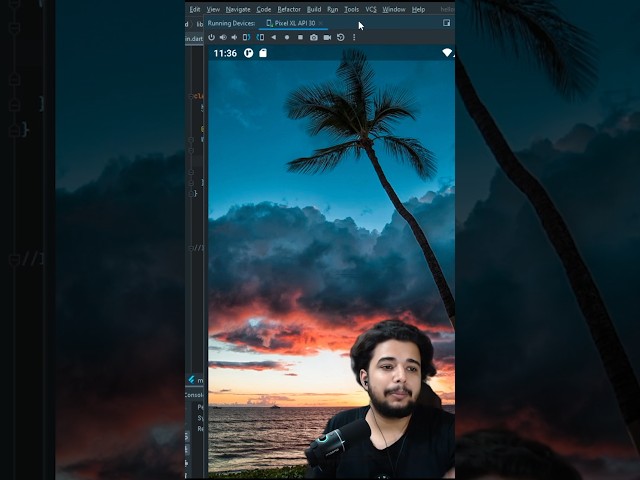Click the emulator home circle button
This screenshot has width=640, height=480.
(x=287, y=37)
